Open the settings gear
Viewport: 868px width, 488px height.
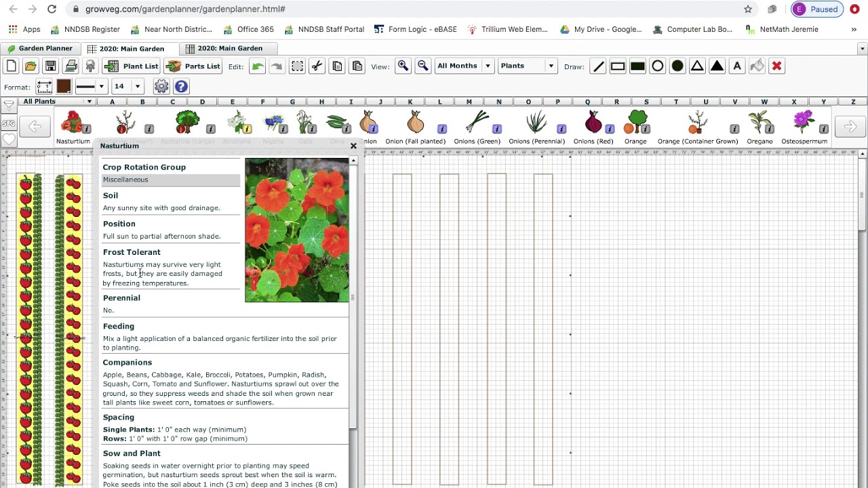coord(161,86)
